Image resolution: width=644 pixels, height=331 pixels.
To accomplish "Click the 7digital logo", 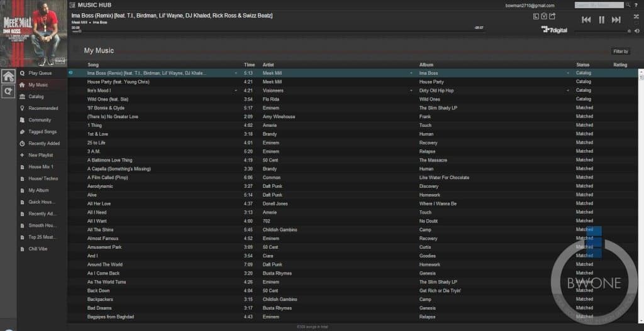I will click(x=554, y=30).
